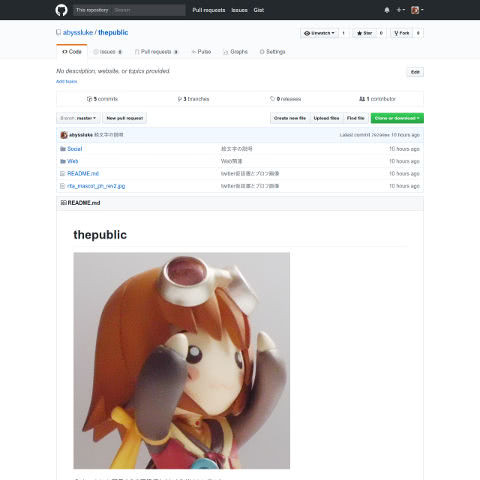View the 1 contributor page
The width and height of the screenshot is (480, 480).
[x=377, y=99]
